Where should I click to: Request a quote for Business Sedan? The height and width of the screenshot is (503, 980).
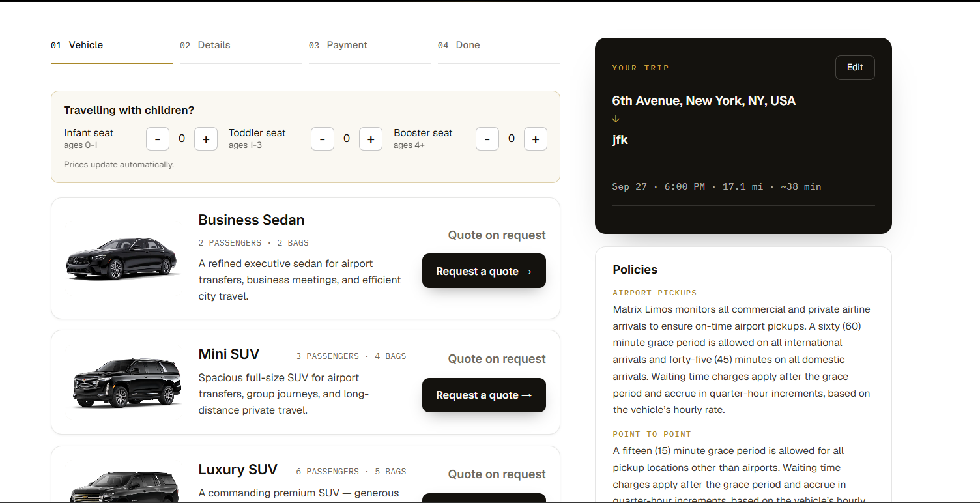484,271
